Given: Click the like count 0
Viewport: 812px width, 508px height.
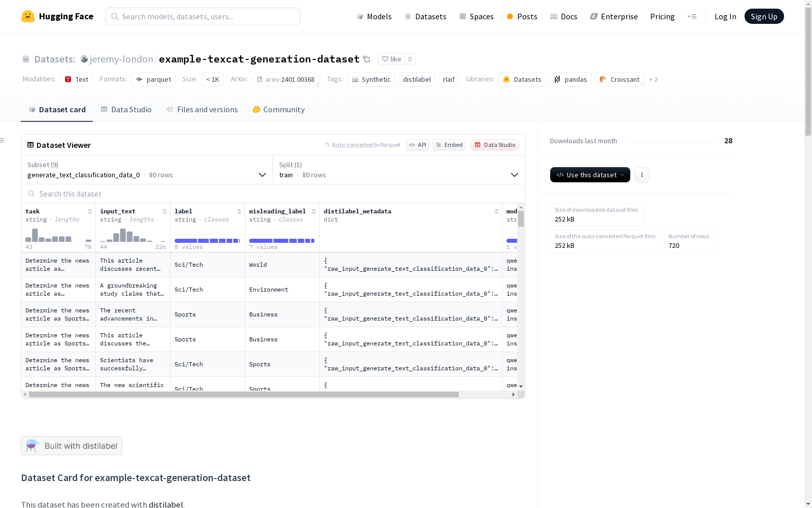Looking at the screenshot, I should pos(410,59).
